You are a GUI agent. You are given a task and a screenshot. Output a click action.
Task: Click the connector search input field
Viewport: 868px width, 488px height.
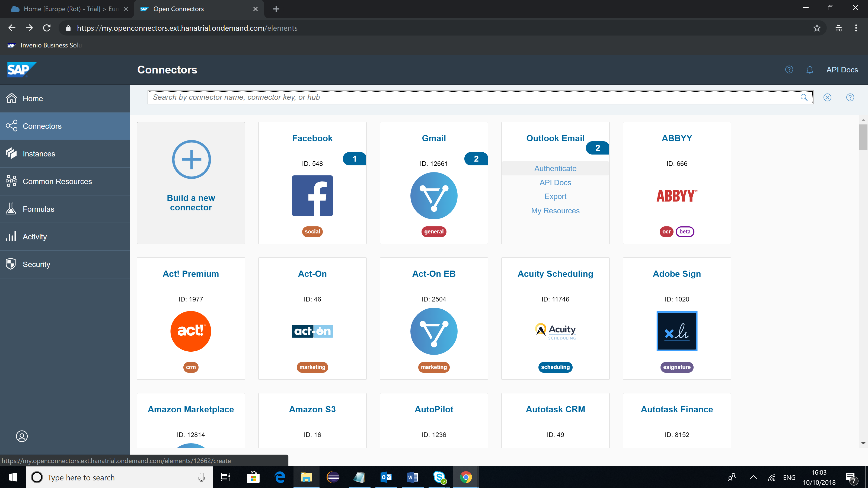tap(472, 97)
